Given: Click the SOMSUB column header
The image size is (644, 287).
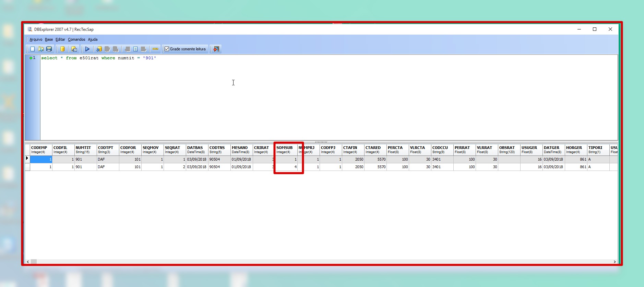Looking at the screenshot, I should point(285,149).
